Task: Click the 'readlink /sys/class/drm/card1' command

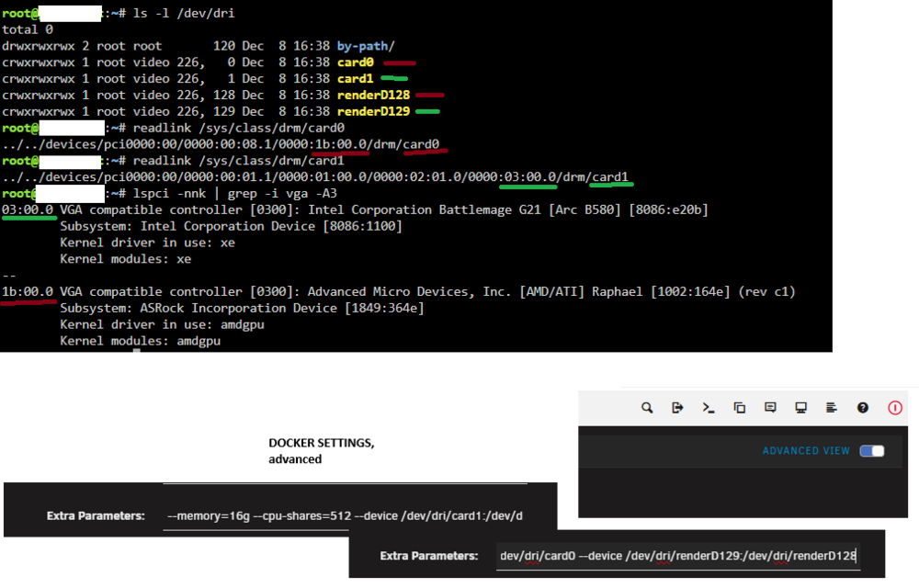Action: pyautogui.click(x=239, y=161)
